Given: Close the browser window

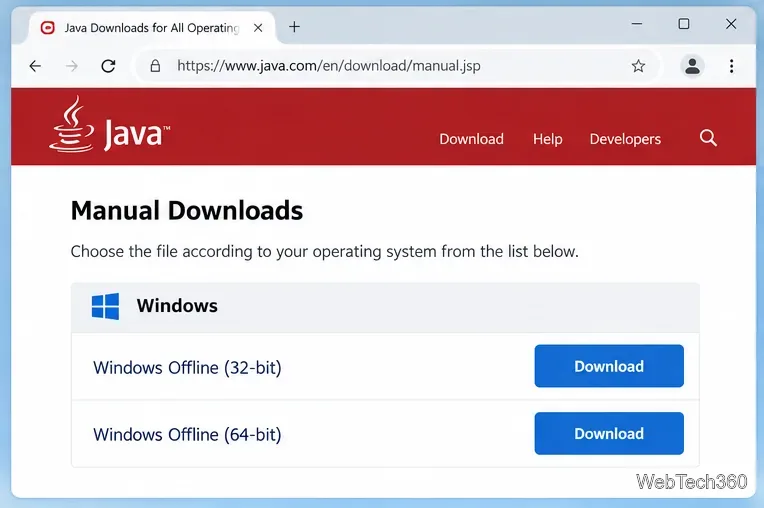Looking at the screenshot, I should click(x=731, y=23).
